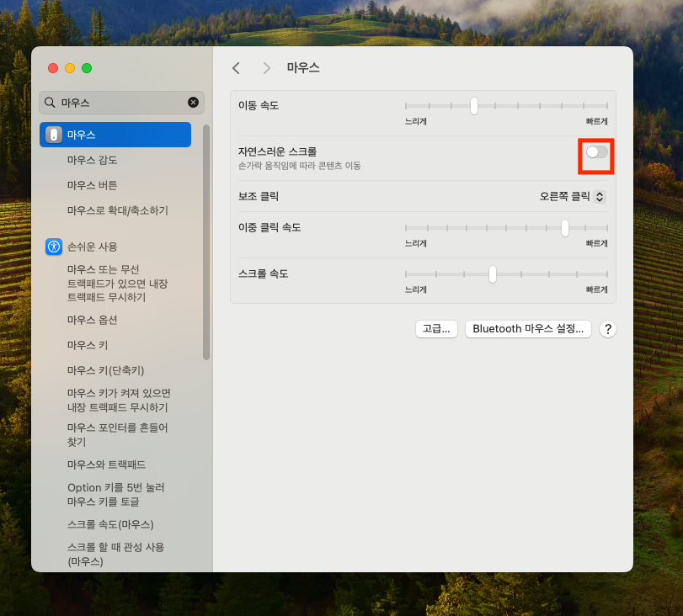Viewport: 683px width, 616px height.
Task: Click the red close window button
Action: [53, 68]
